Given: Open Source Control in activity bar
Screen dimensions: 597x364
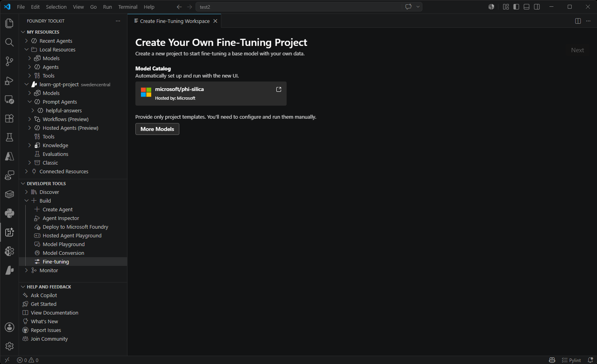Looking at the screenshot, I should (x=10, y=61).
